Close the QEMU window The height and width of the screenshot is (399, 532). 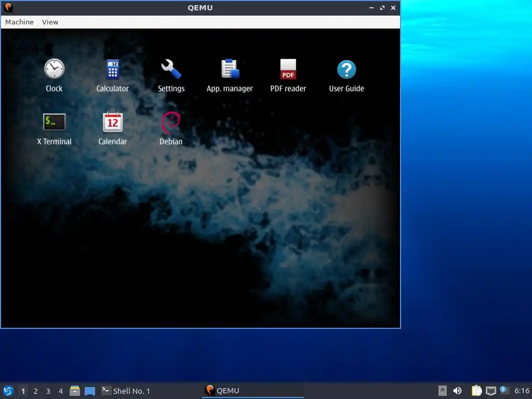(x=393, y=7)
